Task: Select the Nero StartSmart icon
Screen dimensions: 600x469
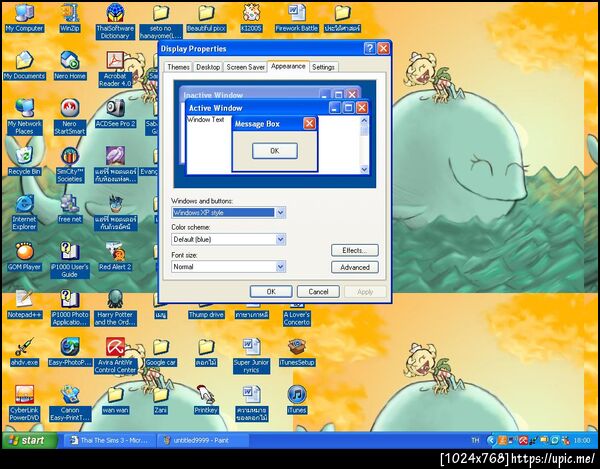Action: click(x=70, y=117)
